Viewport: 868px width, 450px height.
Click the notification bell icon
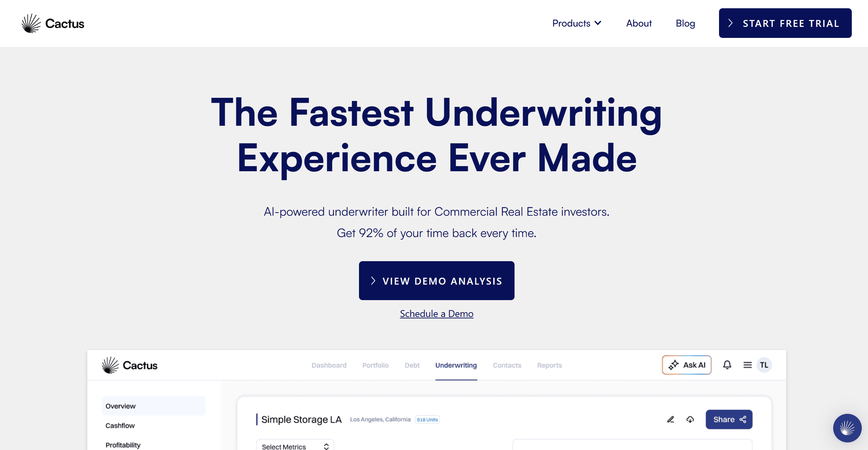tap(726, 365)
